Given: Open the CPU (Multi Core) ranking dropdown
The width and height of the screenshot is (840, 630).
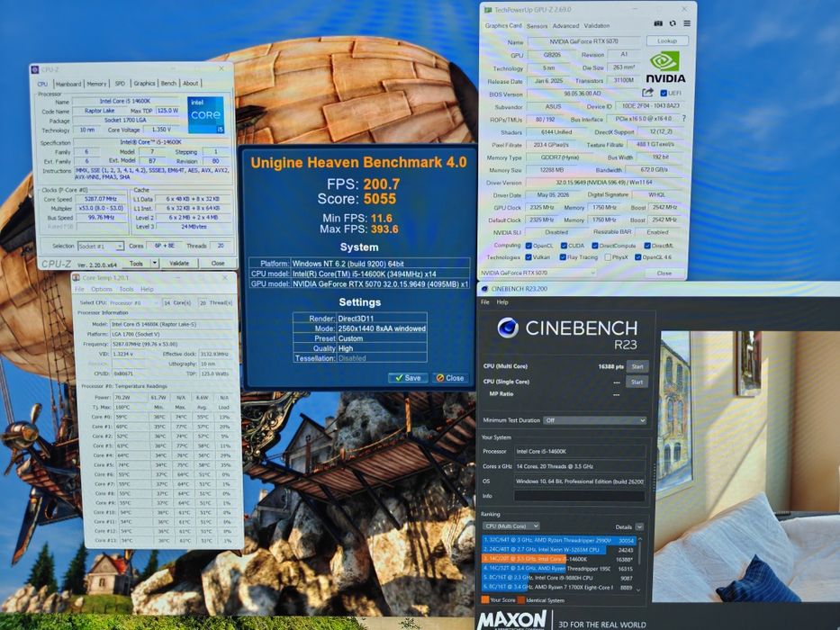Looking at the screenshot, I should (x=510, y=526).
